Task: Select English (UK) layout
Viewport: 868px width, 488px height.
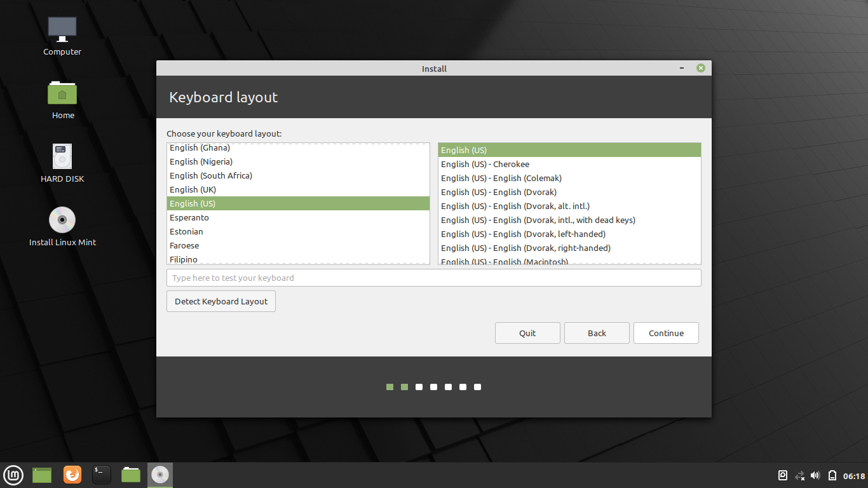Action: [298, 189]
